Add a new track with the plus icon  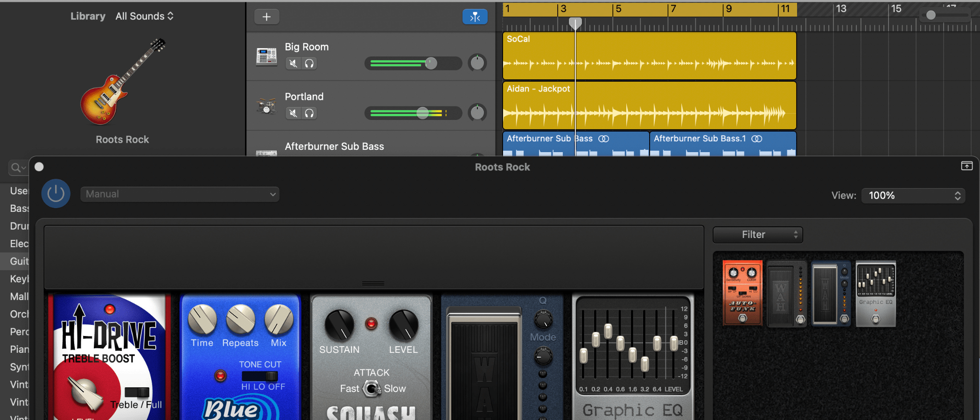266,16
